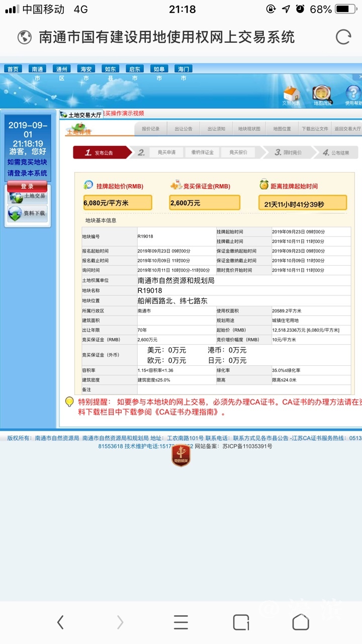The height and width of the screenshot is (644, 362).
Task: Tap the browser back arrow
Action: pos(60,622)
